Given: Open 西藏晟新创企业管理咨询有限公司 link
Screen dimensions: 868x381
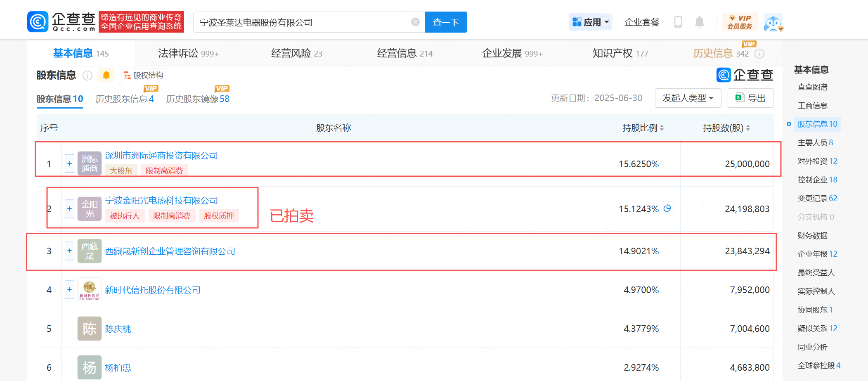Looking at the screenshot, I should point(170,251).
